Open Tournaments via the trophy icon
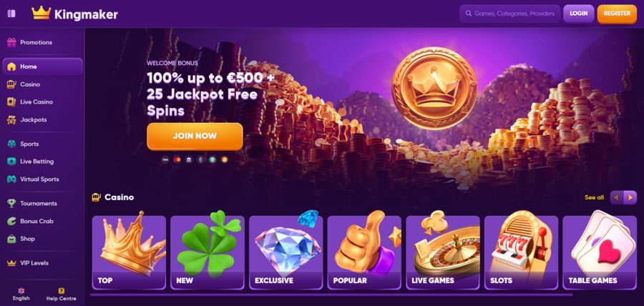Viewport: 644px width, 306px height. pyautogui.click(x=11, y=204)
